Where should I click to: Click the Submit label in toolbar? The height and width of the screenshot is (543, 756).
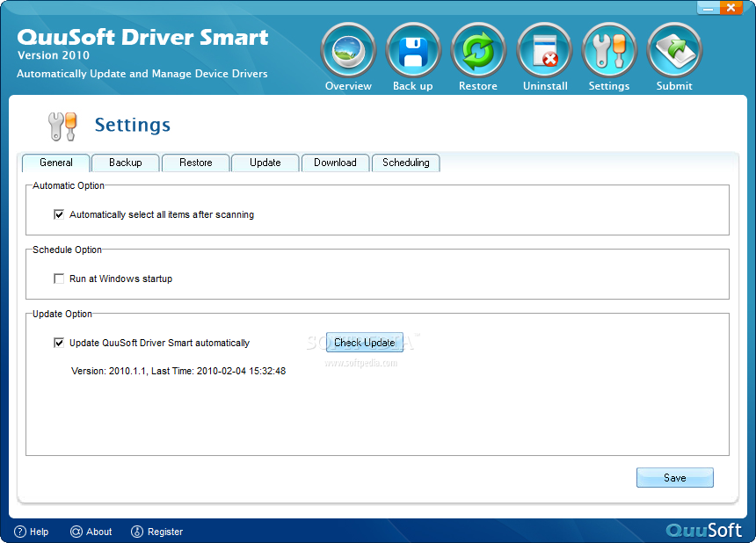674,86
